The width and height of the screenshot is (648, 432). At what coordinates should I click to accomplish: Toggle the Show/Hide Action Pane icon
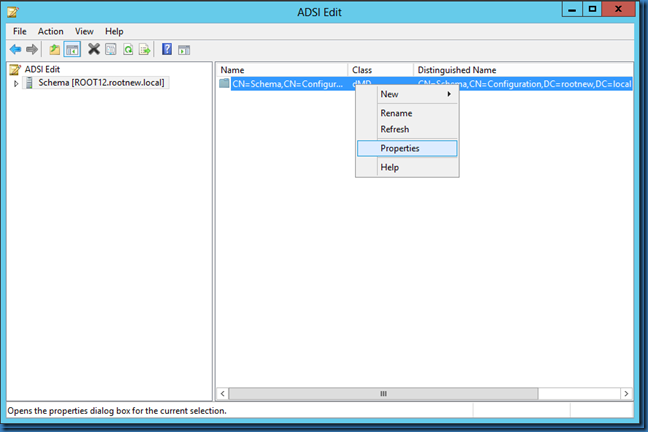(x=184, y=50)
